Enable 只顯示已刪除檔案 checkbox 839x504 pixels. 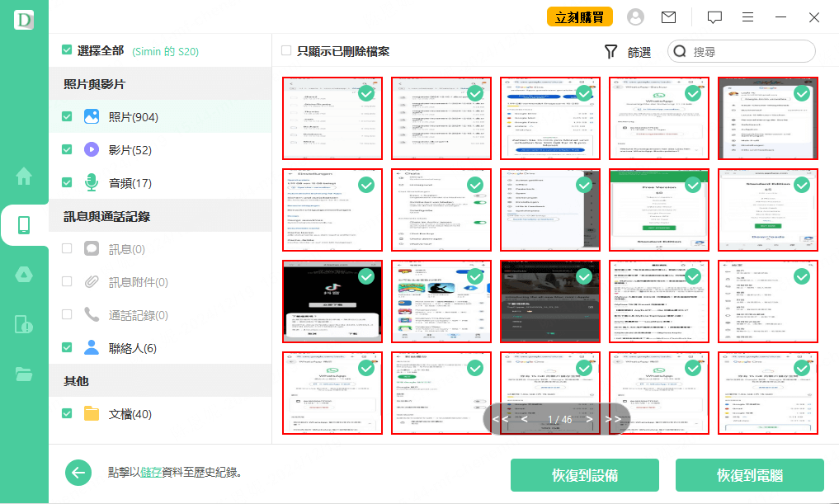coord(286,51)
